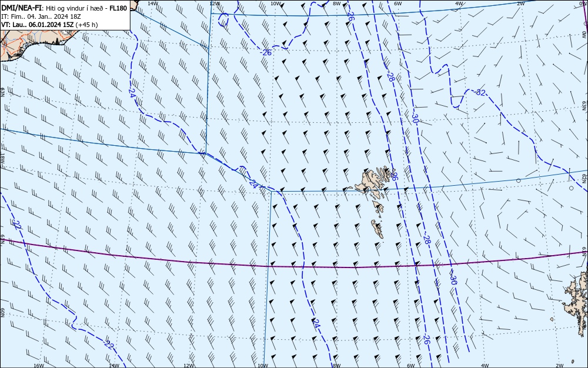The width and height of the screenshot is (588, 368).
Task: Click the -32 isotherm label
Action: (479, 92)
